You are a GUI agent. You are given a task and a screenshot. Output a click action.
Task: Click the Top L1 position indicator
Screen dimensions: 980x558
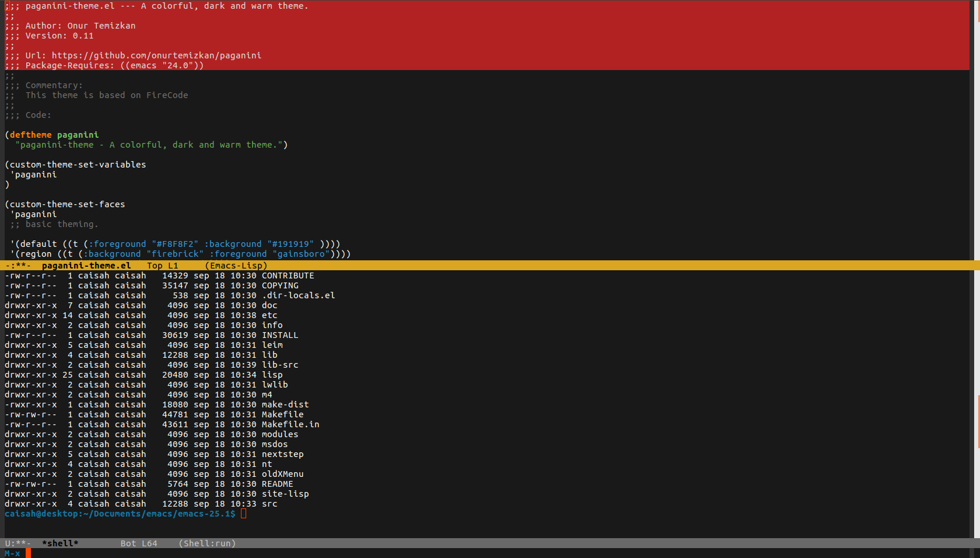click(x=163, y=266)
